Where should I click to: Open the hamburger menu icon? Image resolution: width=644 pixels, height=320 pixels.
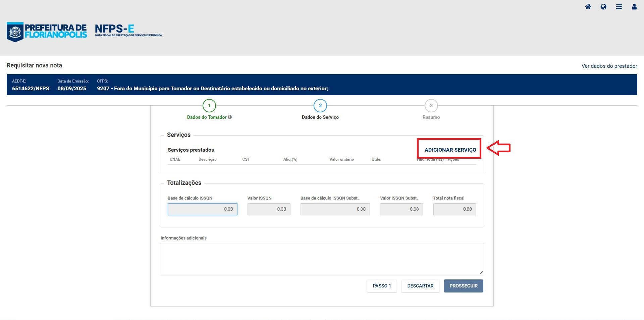pos(619,7)
